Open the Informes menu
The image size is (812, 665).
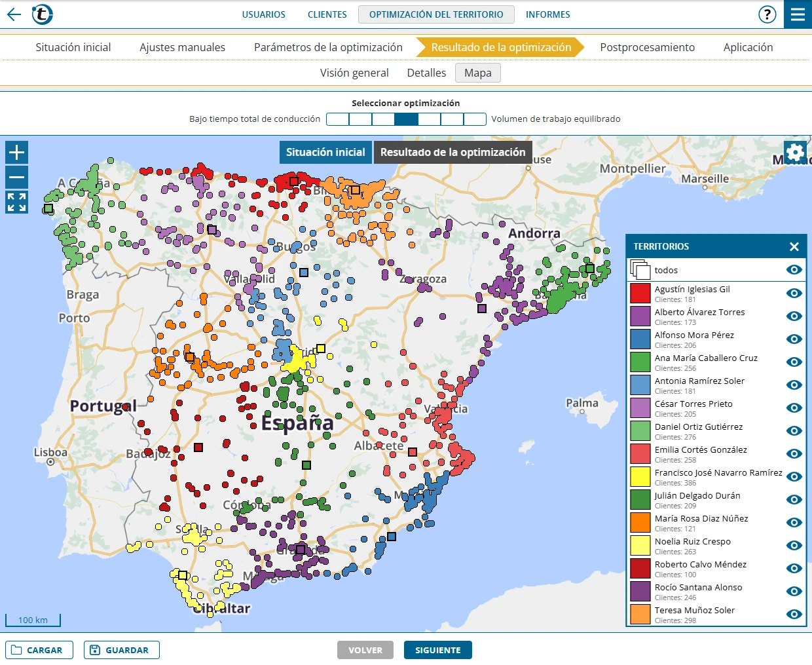(x=547, y=14)
